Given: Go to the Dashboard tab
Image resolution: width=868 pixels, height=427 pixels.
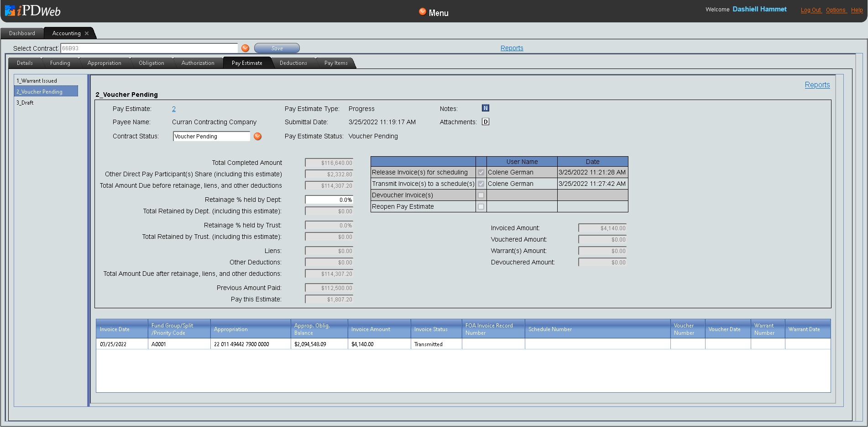Looking at the screenshot, I should pos(22,33).
